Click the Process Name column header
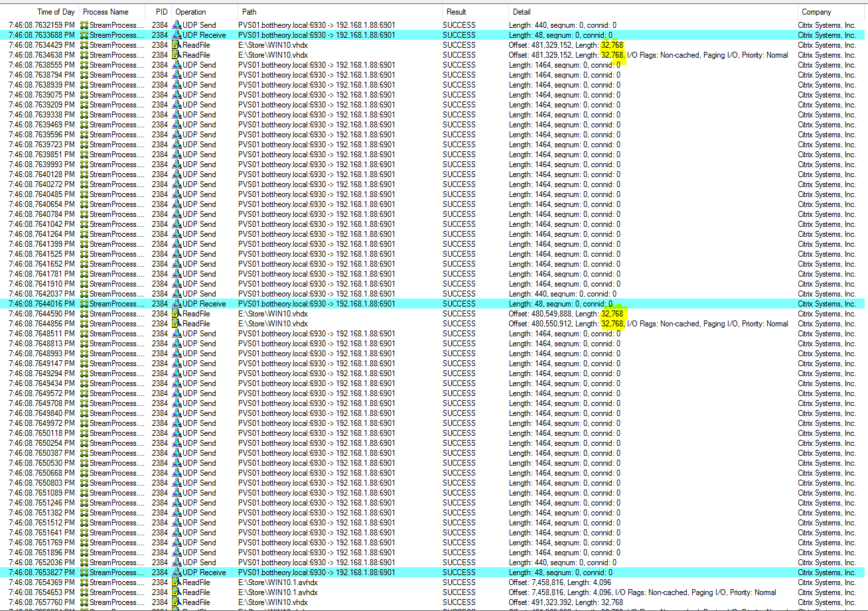 point(106,12)
